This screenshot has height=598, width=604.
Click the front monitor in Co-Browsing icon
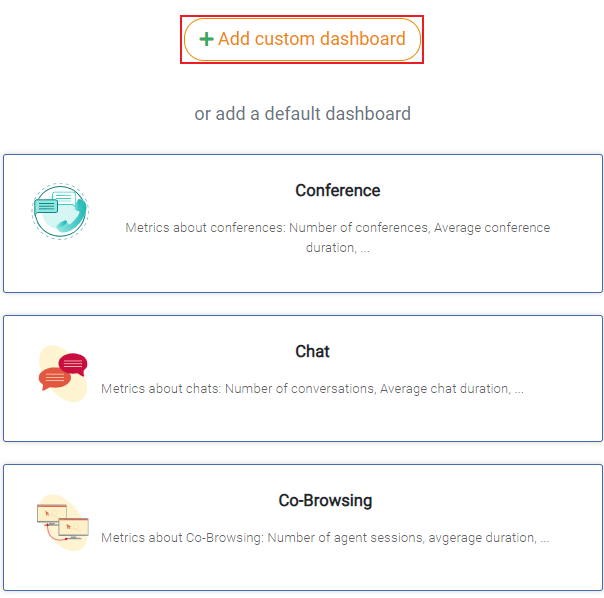pos(74,528)
